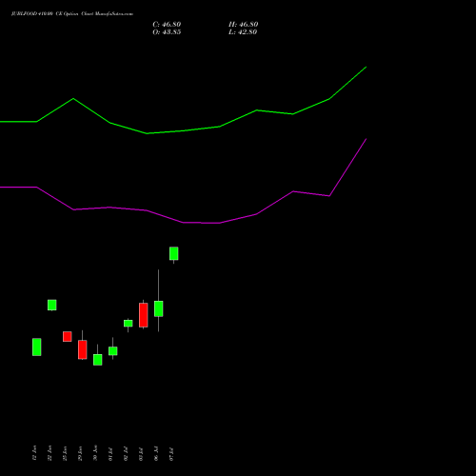Click the green candlestick above 22 Jun
Image resolution: width=476 pixels, height=476 pixels.
[52, 305]
